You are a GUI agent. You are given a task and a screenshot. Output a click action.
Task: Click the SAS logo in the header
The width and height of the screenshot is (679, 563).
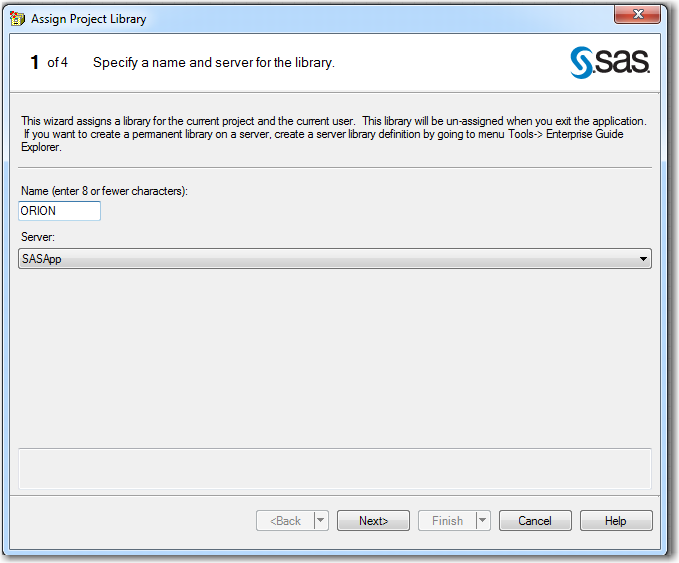(x=610, y=62)
